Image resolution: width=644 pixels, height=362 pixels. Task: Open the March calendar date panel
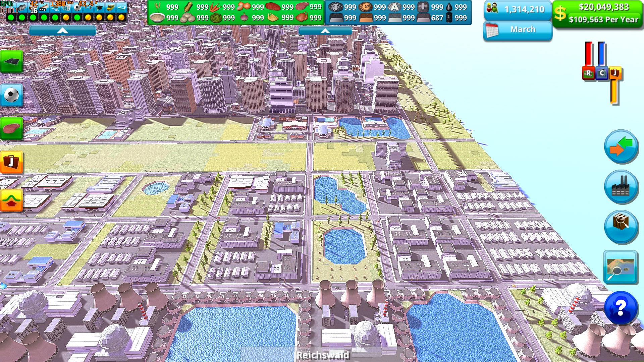point(518,30)
